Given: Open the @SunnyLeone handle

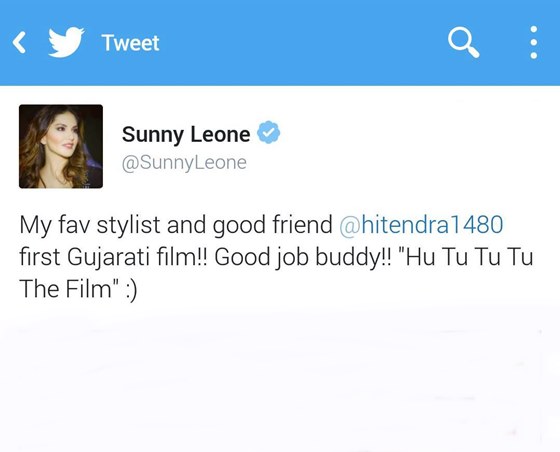Looking at the screenshot, I should 184,163.
